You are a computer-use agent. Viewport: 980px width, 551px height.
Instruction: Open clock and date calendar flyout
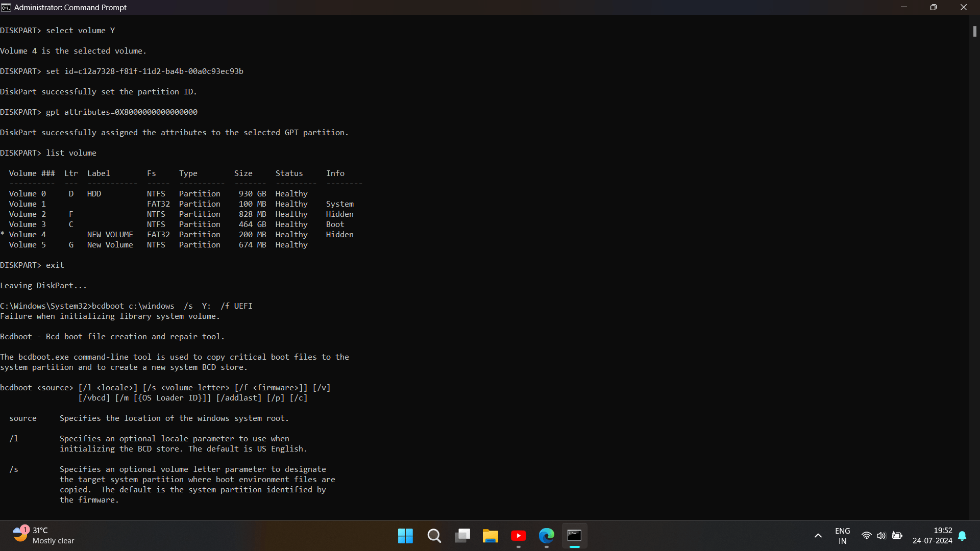coord(933,536)
